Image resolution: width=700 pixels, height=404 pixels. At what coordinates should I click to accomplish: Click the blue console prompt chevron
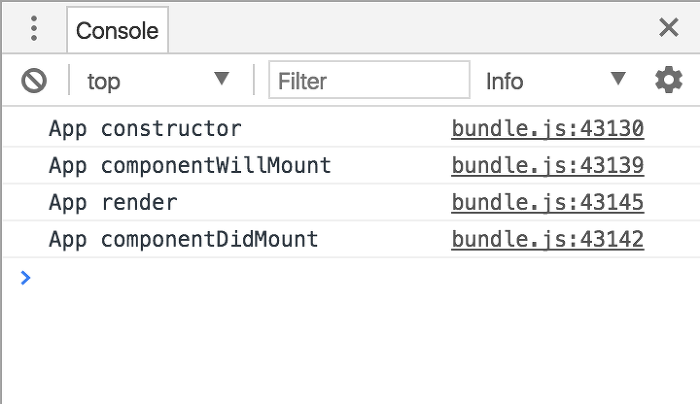[25, 278]
